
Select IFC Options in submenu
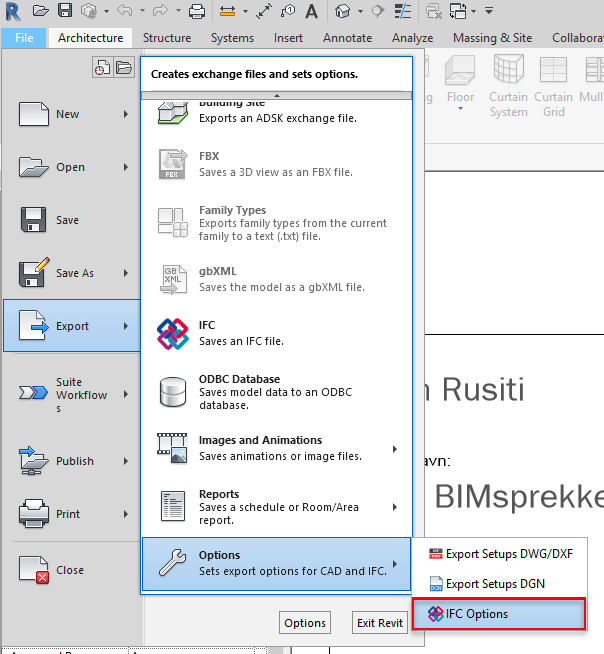499,614
